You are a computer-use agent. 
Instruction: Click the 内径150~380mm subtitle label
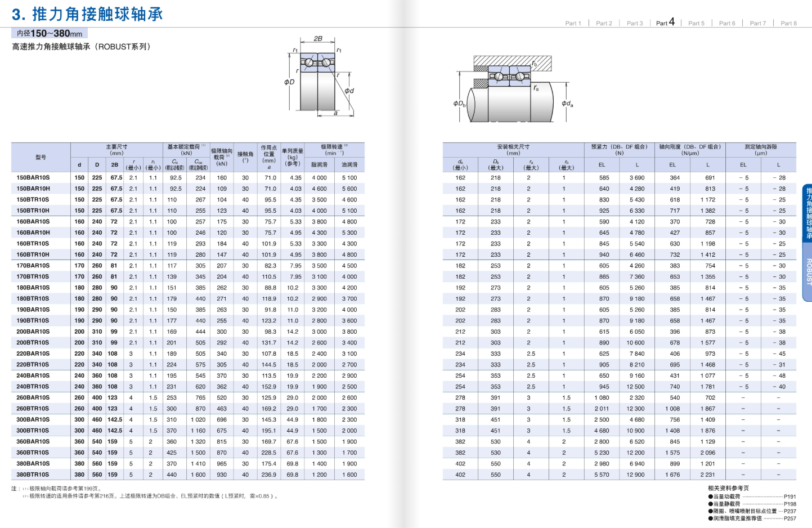pos(50,34)
